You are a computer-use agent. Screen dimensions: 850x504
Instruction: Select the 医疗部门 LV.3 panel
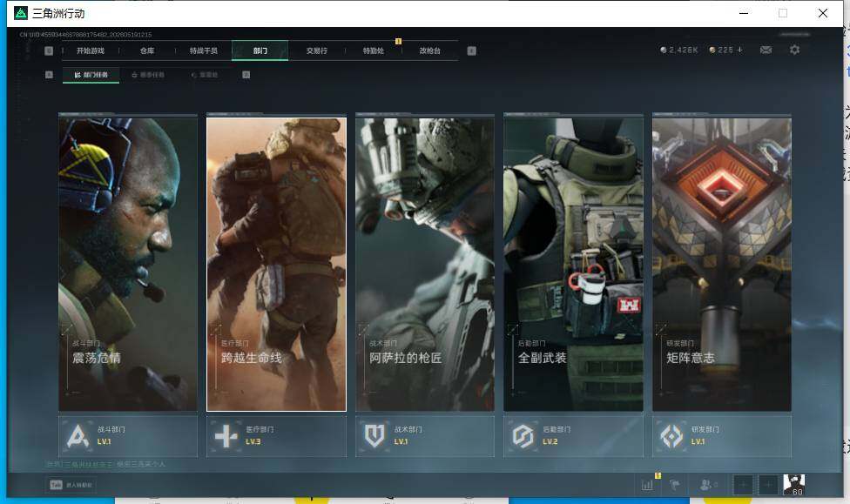tap(276, 436)
